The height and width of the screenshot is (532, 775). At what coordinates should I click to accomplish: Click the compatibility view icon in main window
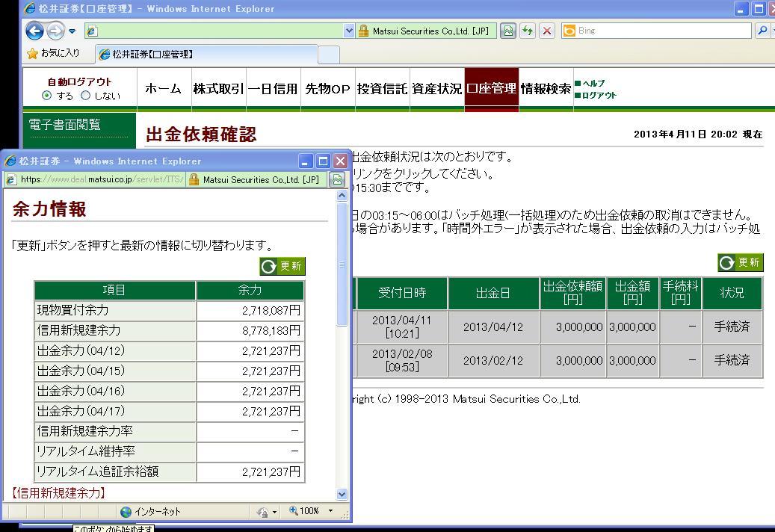pyautogui.click(x=508, y=31)
